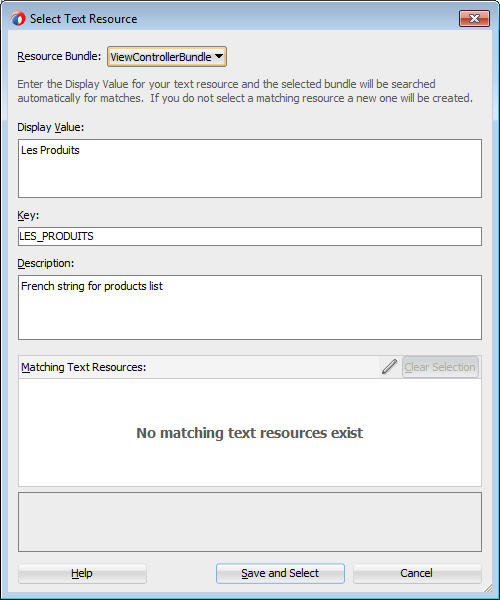Select the ViewControllerBundle combo box text

[161, 57]
